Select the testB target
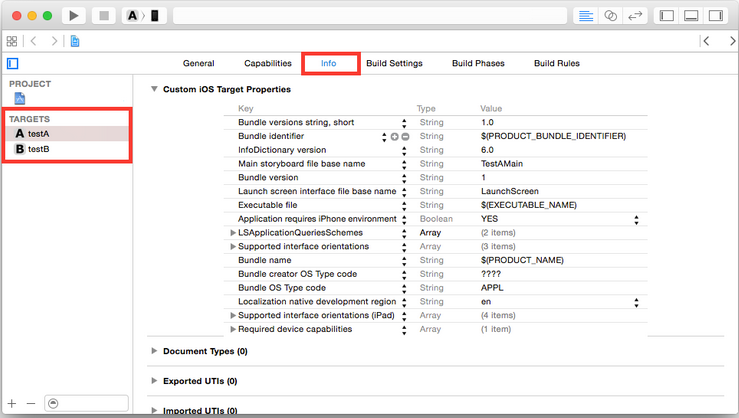The height and width of the screenshot is (418, 739). (x=38, y=149)
